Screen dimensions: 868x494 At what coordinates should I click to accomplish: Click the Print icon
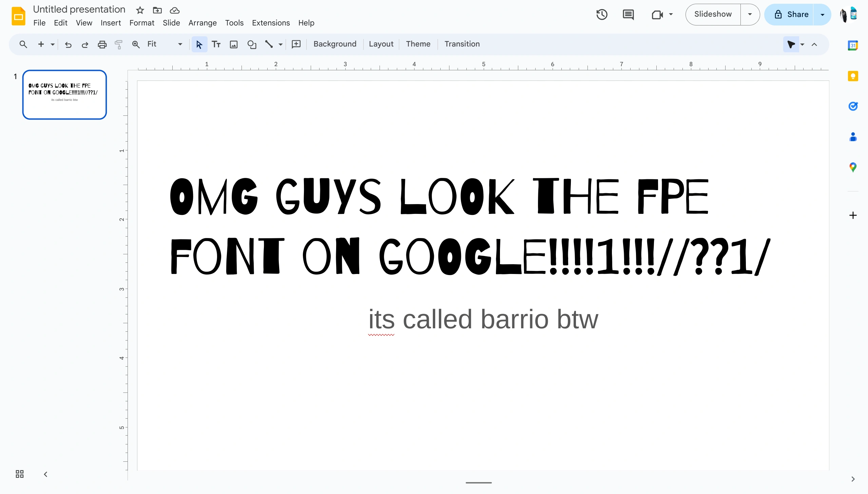[x=102, y=44]
